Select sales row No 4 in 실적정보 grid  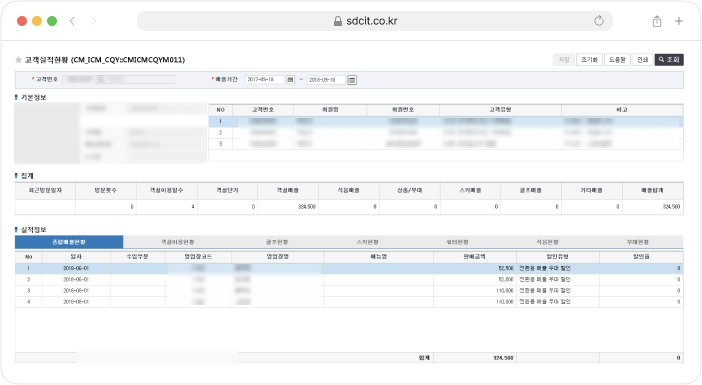pyautogui.click(x=349, y=302)
